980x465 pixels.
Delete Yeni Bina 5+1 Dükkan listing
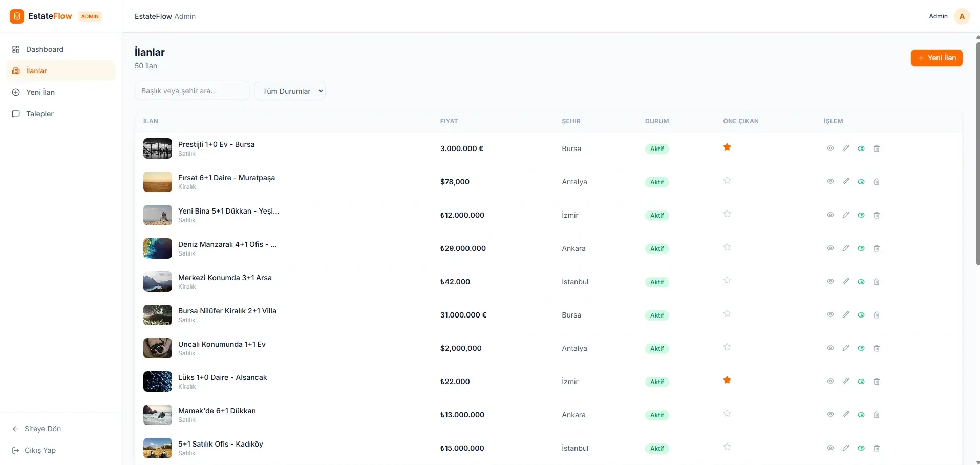pos(877,215)
